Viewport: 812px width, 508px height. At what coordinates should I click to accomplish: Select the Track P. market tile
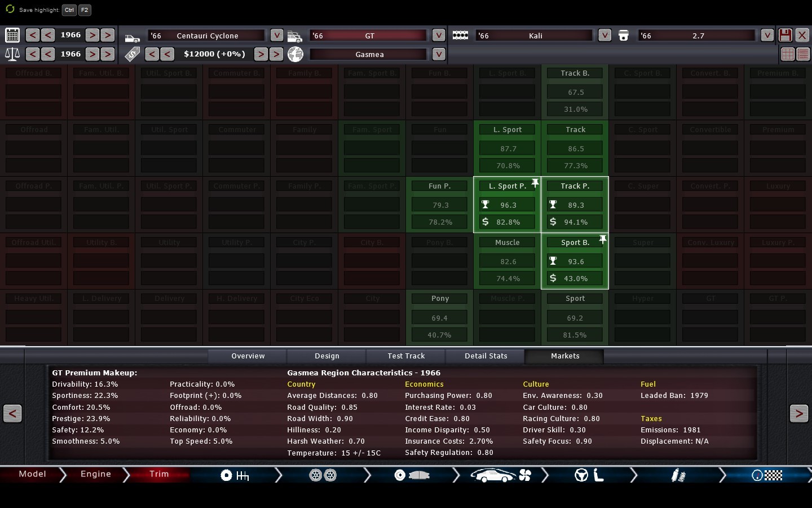(x=575, y=204)
